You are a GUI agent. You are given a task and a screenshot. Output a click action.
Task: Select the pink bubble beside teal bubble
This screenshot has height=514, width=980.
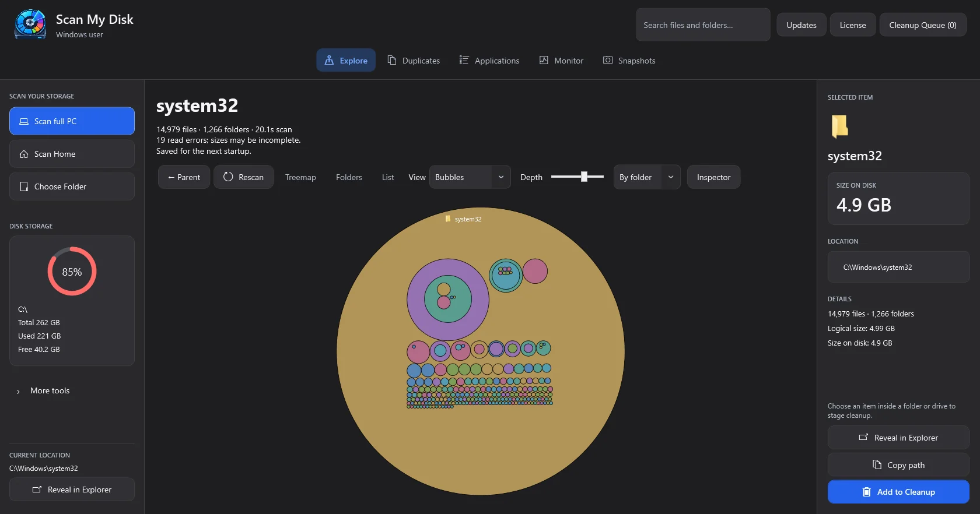pos(535,271)
